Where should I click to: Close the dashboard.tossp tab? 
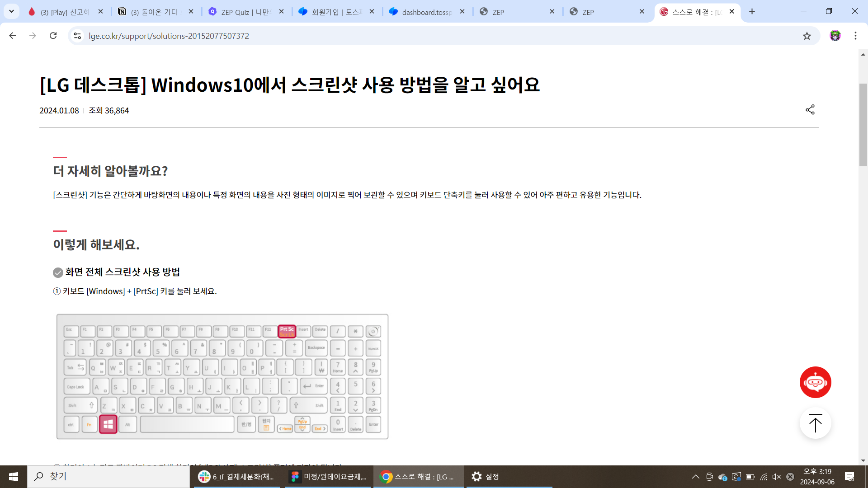tap(462, 12)
